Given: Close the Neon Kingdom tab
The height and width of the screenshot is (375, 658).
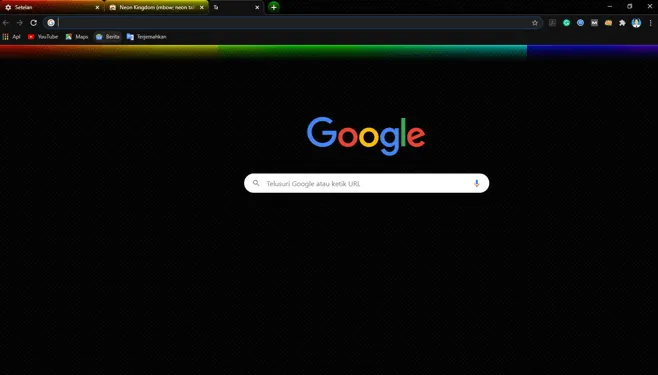Looking at the screenshot, I should (201, 7).
